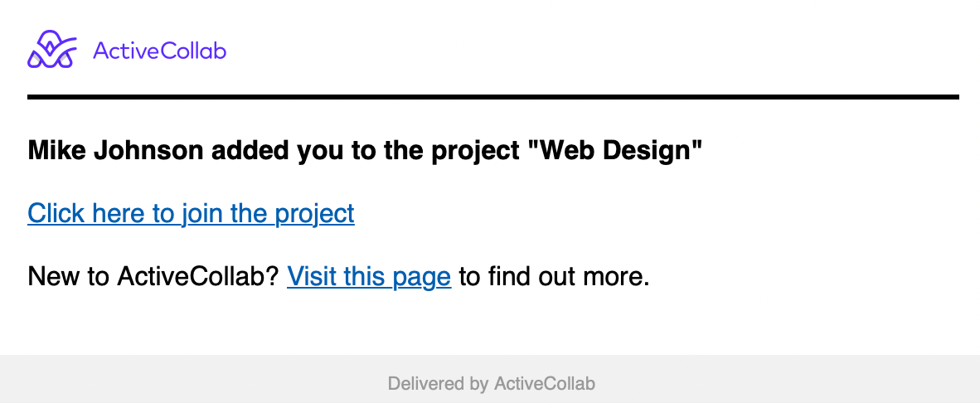Screen dimensions: 980x403
Task: Open the "Click here to join the project" link
Action: click(192, 214)
